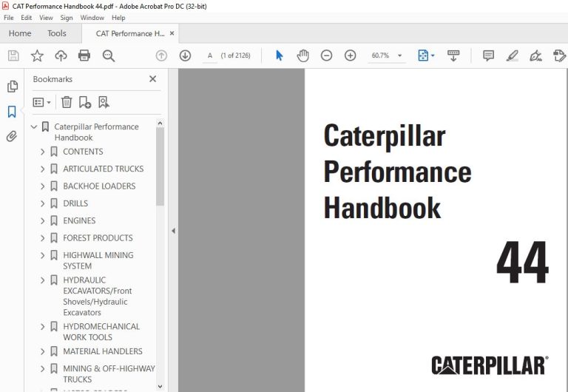Click the Save file icon
This screenshot has width=568, height=392.
pos(13,55)
